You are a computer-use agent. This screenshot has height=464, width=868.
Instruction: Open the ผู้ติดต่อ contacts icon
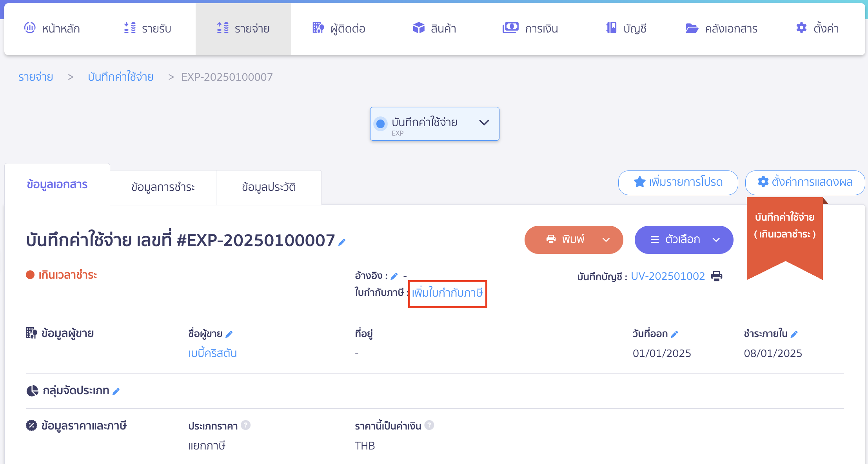(318, 28)
